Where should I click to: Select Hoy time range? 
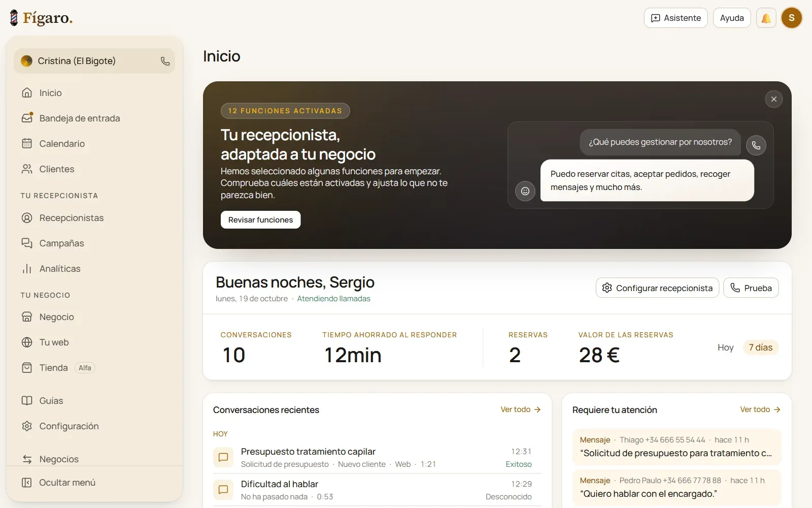725,347
